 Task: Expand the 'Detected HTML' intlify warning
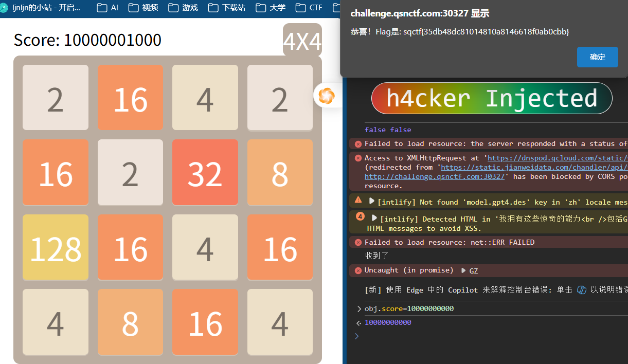pyautogui.click(x=374, y=218)
